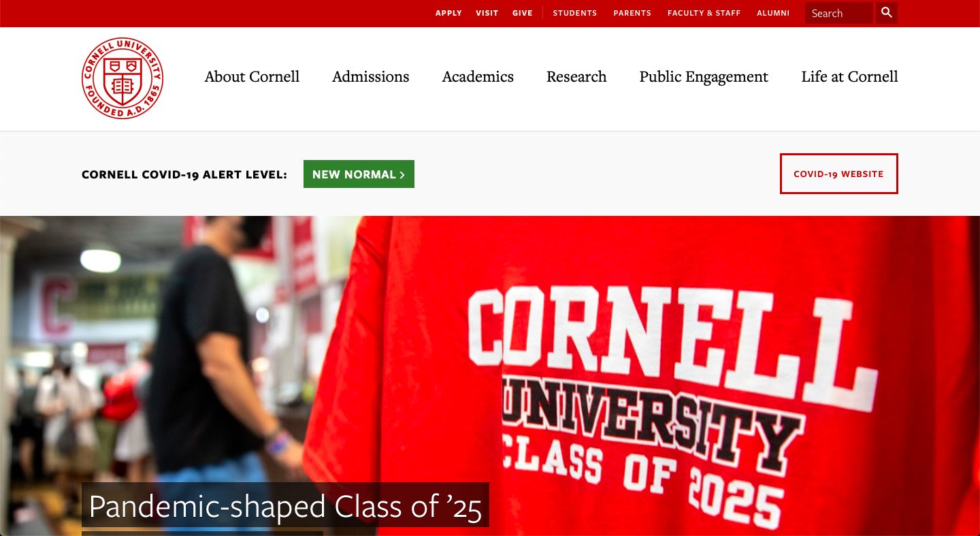
Task: Open the Alumni link
Action: pyautogui.click(x=773, y=13)
